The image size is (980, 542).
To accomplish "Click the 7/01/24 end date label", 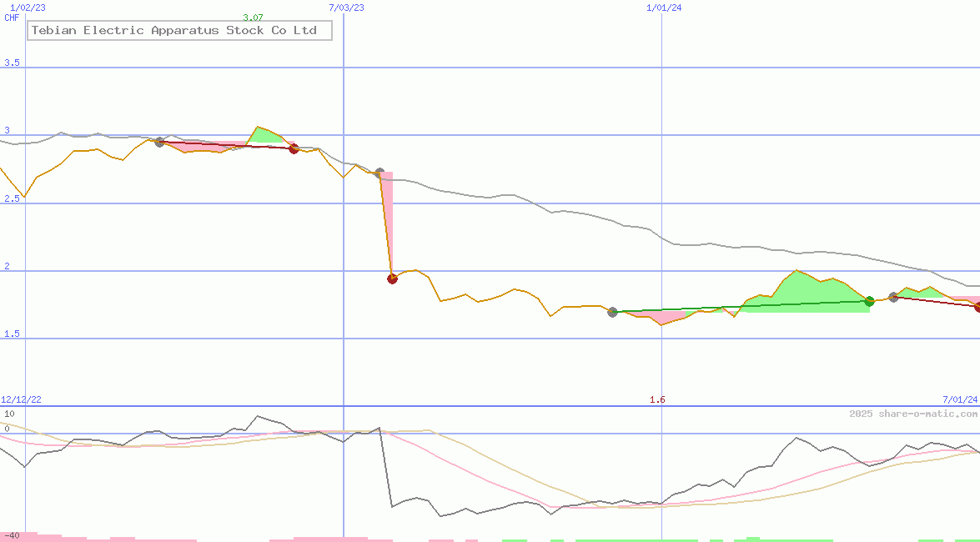I will (959, 400).
